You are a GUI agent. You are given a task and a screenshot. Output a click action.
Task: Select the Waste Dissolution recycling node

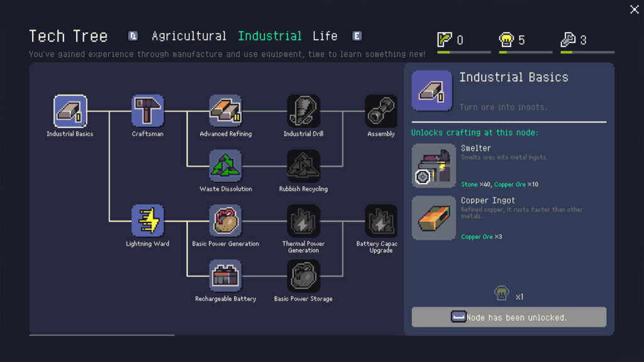(225, 166)
